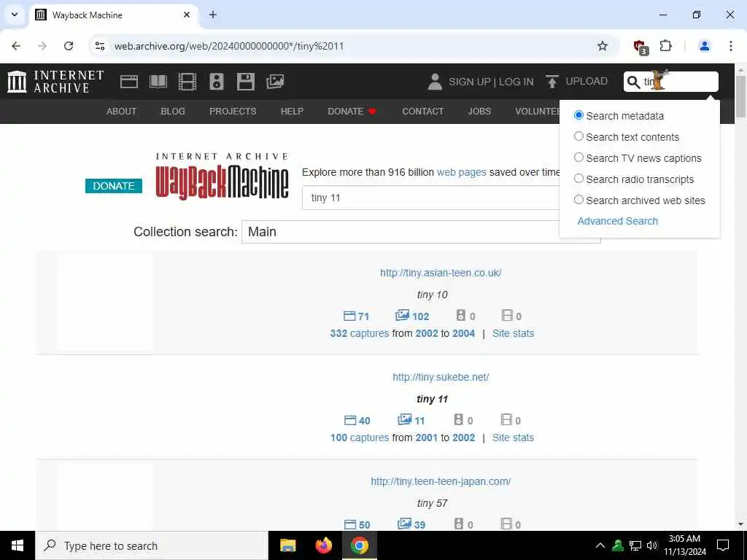
Task: Bookmark this page with the star icon
Action: coord(602,46)
